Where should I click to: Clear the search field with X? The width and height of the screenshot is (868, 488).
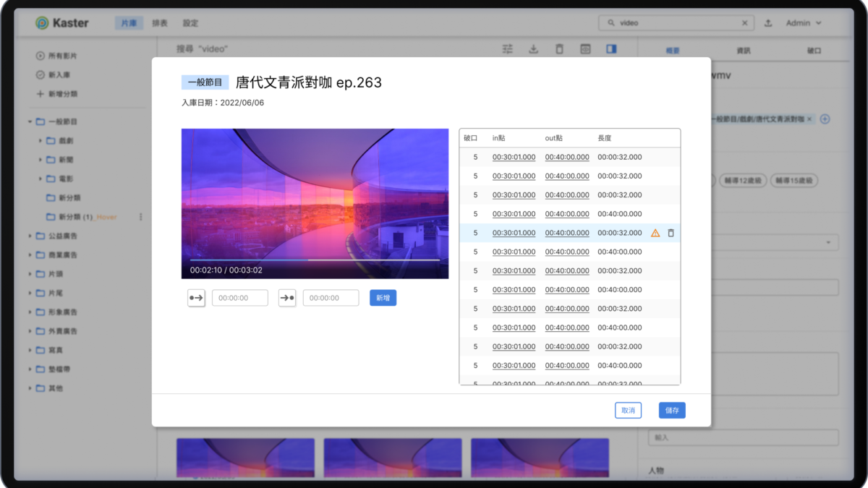click(744, 23)
